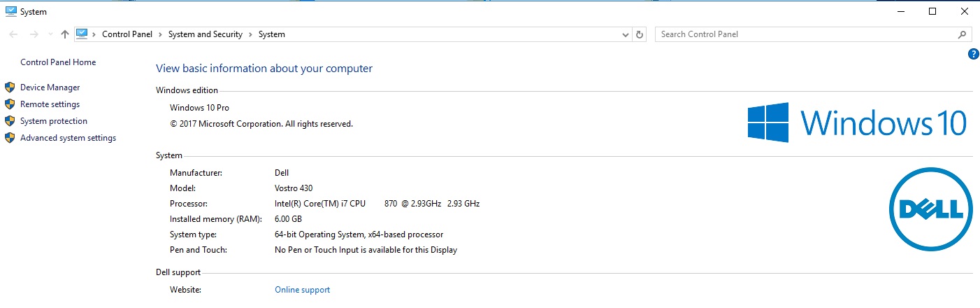Open Device Manager
Viewport: 980px width, 308px height.
click(x=50, y=87)
